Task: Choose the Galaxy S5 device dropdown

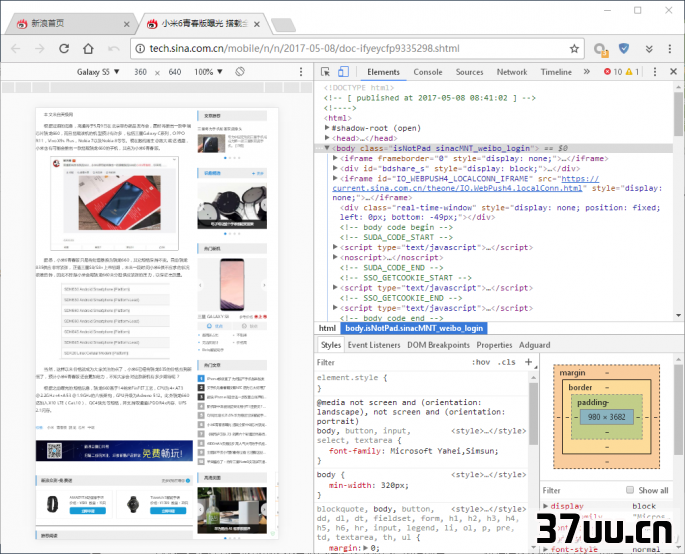Action: click(98, 72)
